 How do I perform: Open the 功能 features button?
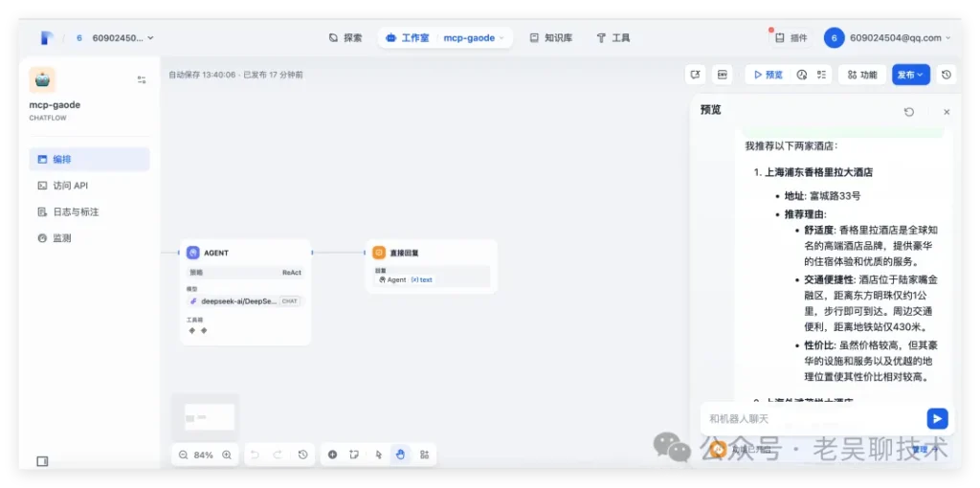point(861,75)
